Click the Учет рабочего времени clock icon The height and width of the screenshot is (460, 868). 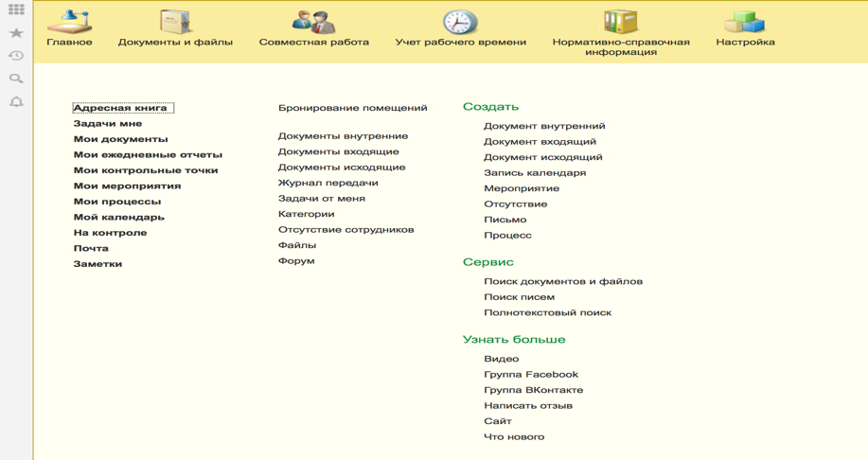(461, 22)
